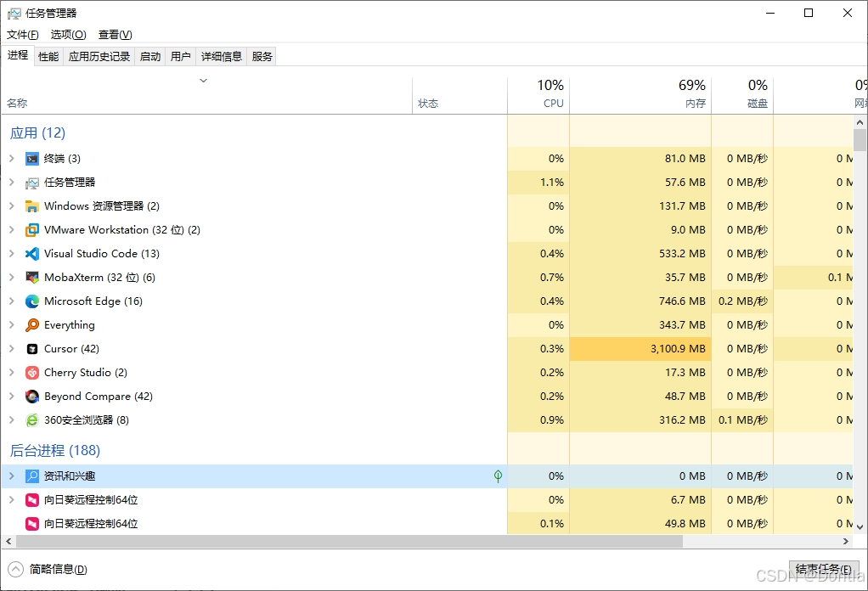Click the Beyond Compare icon
The height and width of the screenshot is (591, 868).
[32, 397]
